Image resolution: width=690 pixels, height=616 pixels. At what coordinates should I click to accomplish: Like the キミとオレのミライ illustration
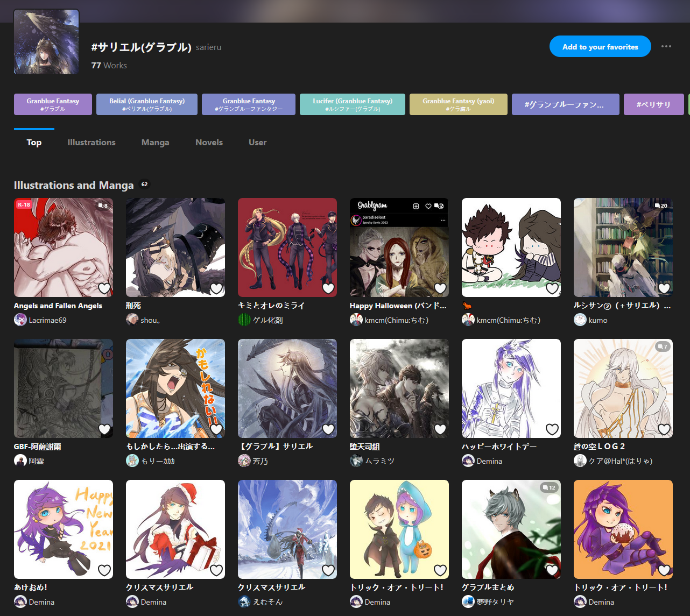click(328, 288)
